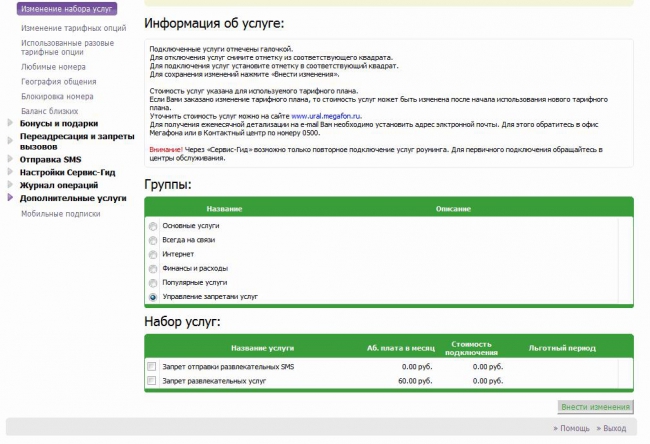Screen dimensions: 650x444
Task: Click "Описание" column header in Группы
Action: 453,209
